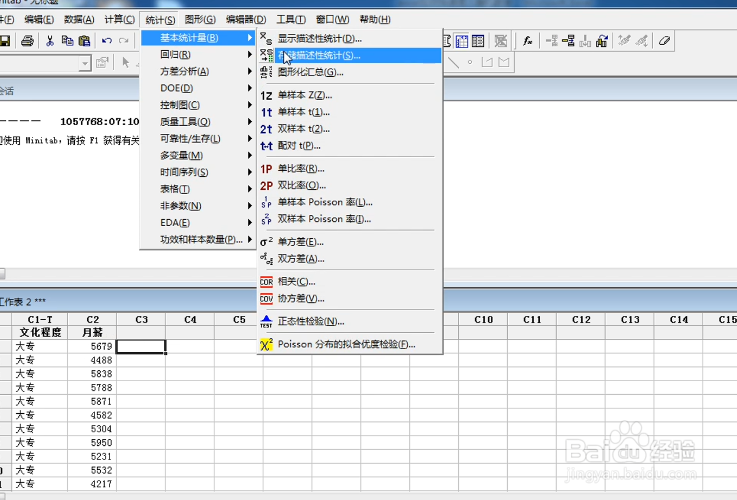Image resolution: width=737 pixels, height=500 pixels.
Task: Click the cell with value 5679
Action: 93,347
